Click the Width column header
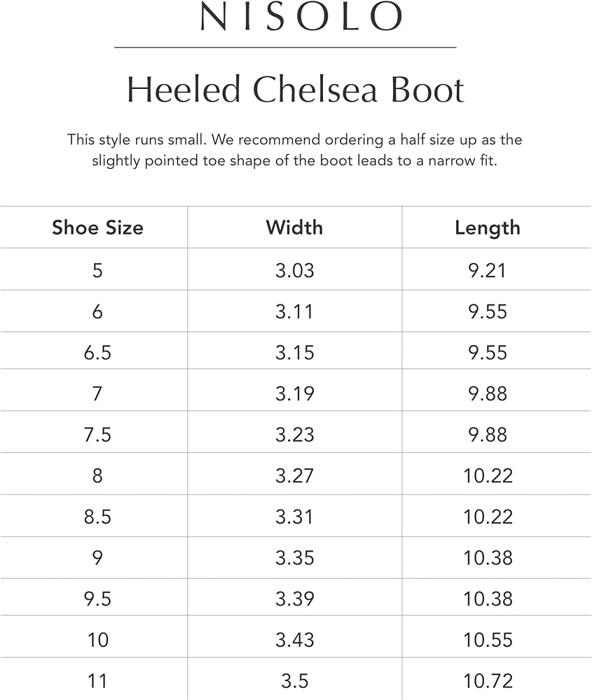The image size is (592, 700). tap(294, 227)
